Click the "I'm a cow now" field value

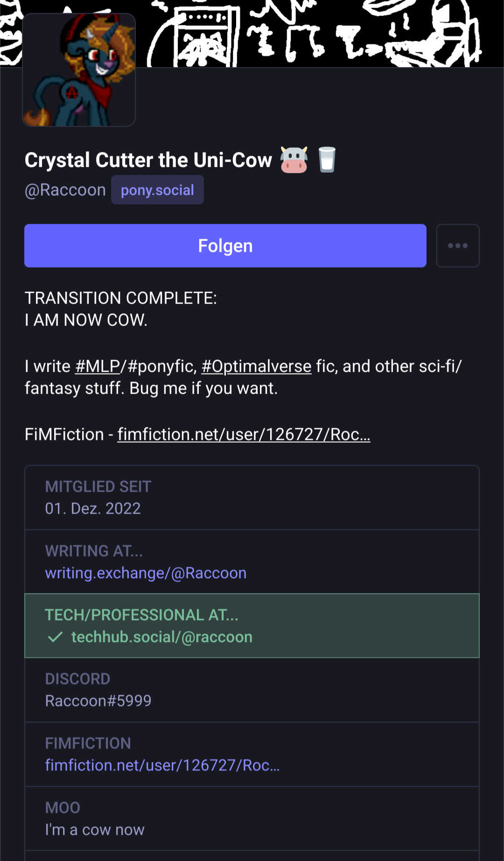coord(95,830)
